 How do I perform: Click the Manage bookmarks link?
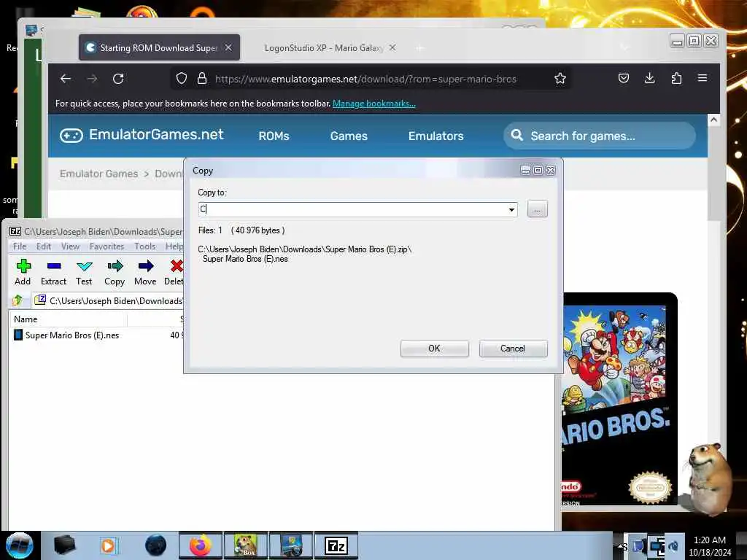374,104
